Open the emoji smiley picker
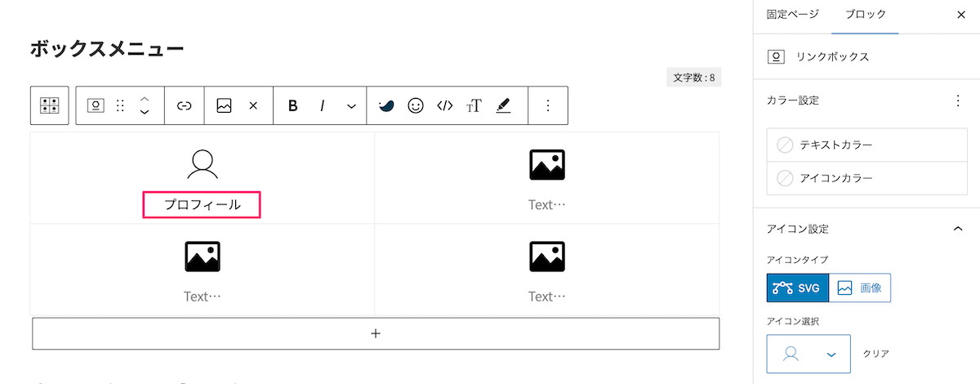Screen dimensions: 980x384 [415, 105]
